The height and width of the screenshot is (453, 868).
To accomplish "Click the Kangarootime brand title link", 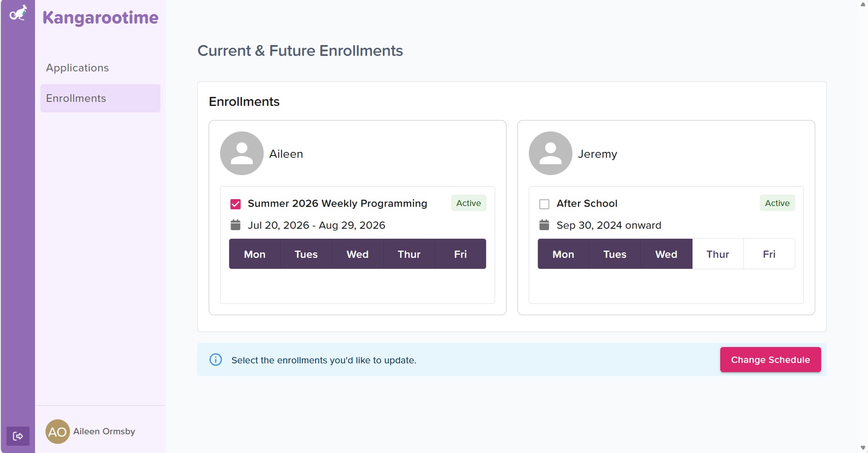I will pos(100,18).
